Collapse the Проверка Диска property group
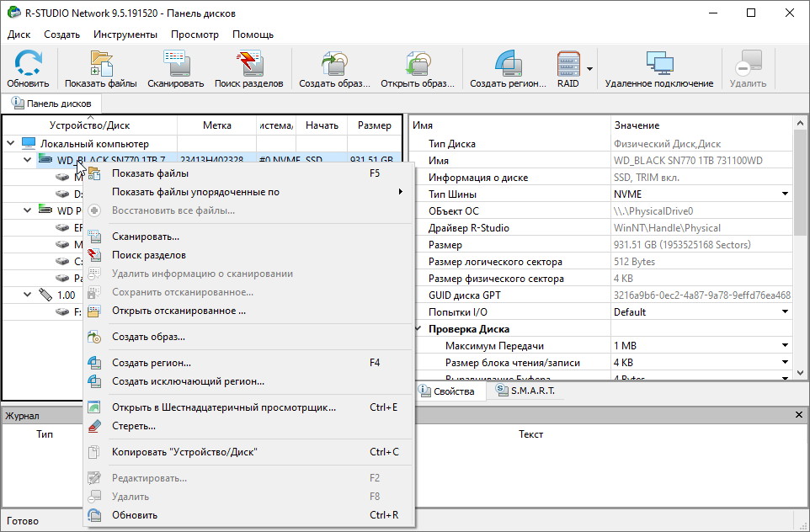Image resolution: width=810 pixels, height=532 pixels. coord(418,328)
